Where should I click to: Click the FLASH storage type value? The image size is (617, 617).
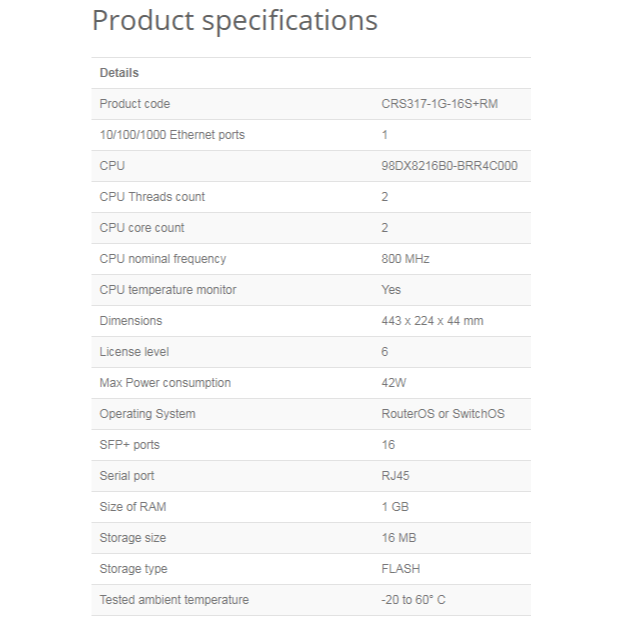click(x=401, y=569)
